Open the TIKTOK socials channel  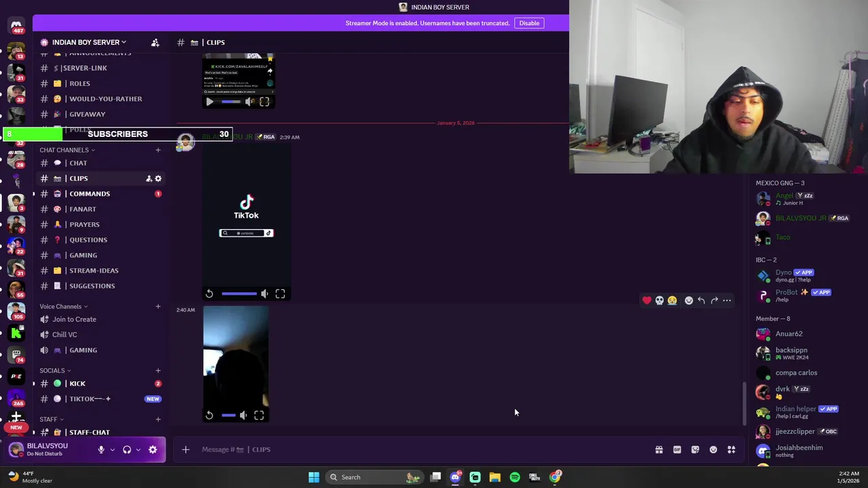100,399
